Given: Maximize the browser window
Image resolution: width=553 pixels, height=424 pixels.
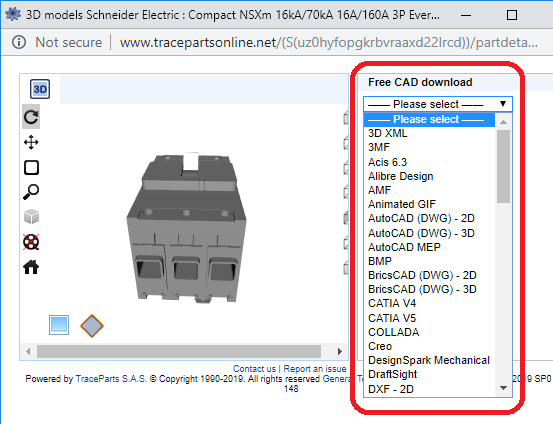Looking at the screenshot, I should coord(512,15).
